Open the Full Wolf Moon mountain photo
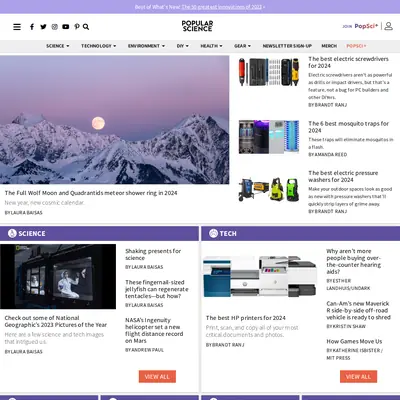400x400 pixels. point(115,120)
